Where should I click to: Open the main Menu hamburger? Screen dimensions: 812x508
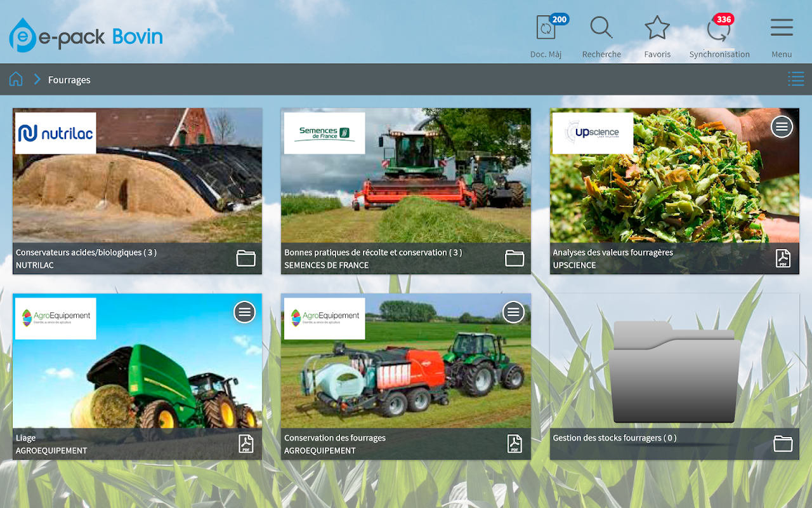pos(781,29)
